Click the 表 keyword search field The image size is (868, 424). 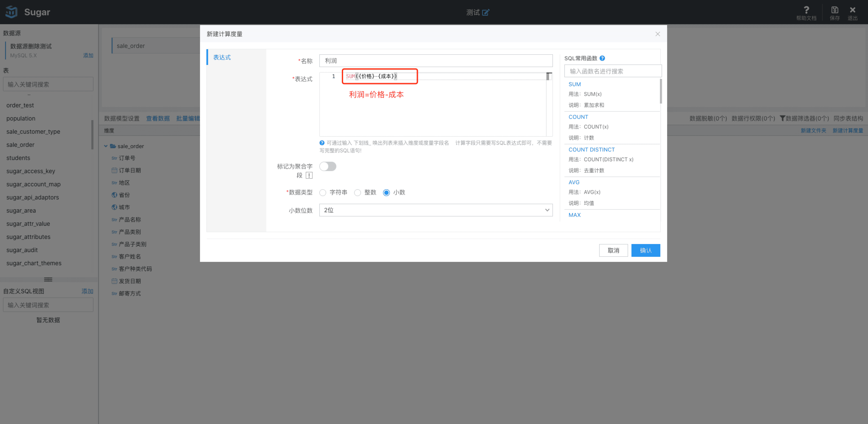pos(48,84)
